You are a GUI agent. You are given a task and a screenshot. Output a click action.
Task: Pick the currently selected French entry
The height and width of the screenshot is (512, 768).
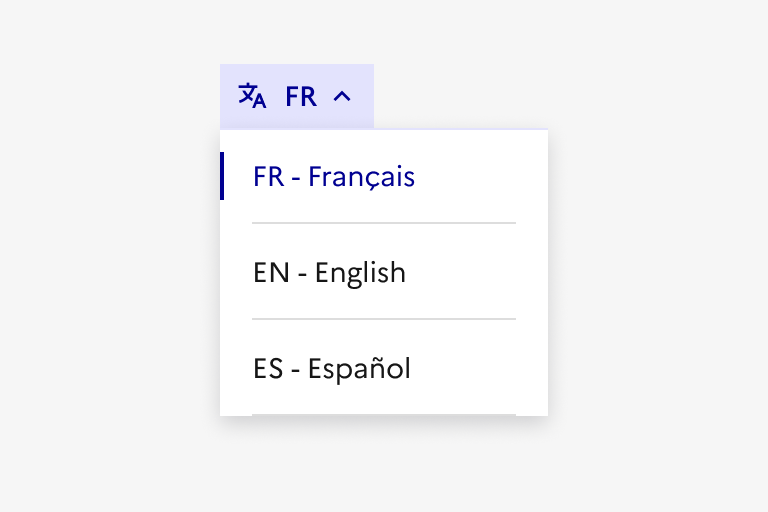coord(334,177)
